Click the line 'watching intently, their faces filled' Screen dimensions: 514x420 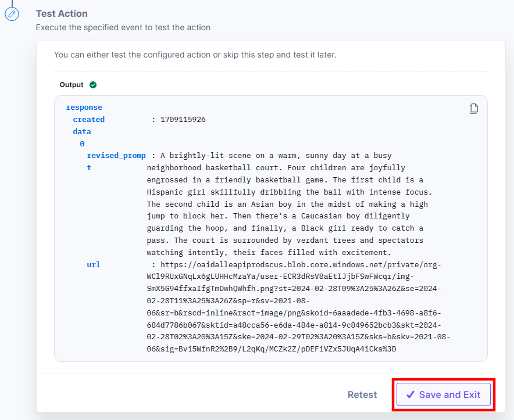point(269,252)
